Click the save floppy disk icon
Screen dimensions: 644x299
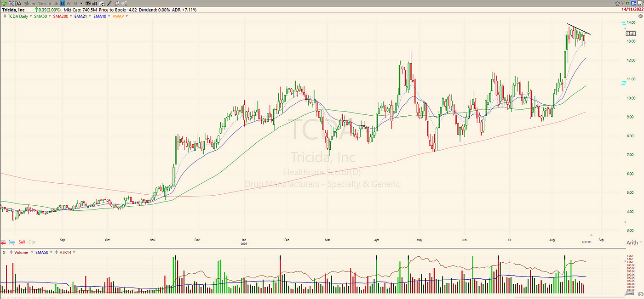pyautogui.click(x=639, y=3)
